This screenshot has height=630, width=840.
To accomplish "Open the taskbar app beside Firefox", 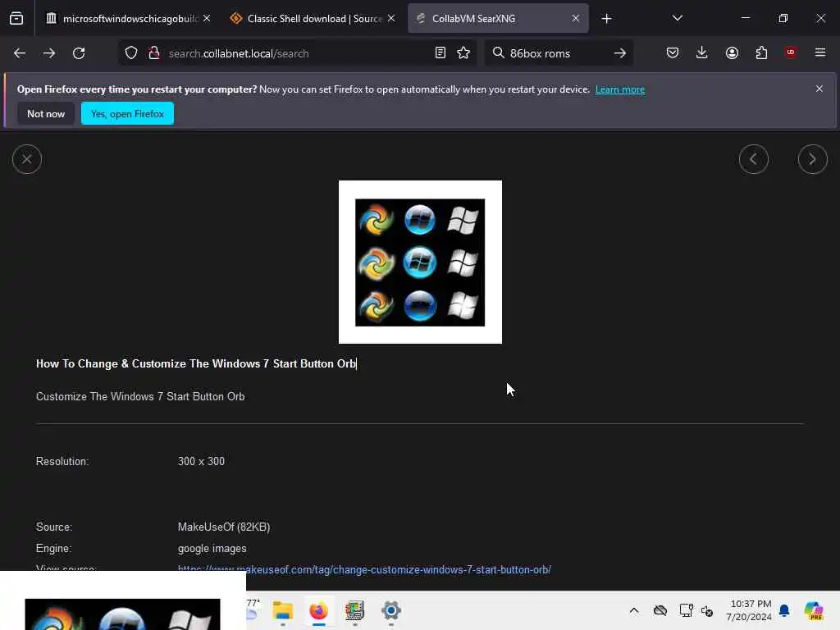I will [354, 610].
